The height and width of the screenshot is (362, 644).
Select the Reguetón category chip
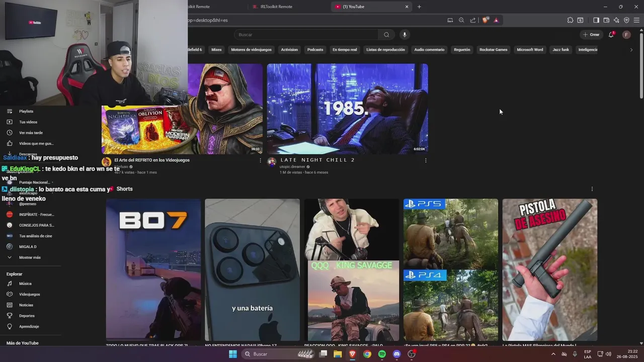click(462, 50)
